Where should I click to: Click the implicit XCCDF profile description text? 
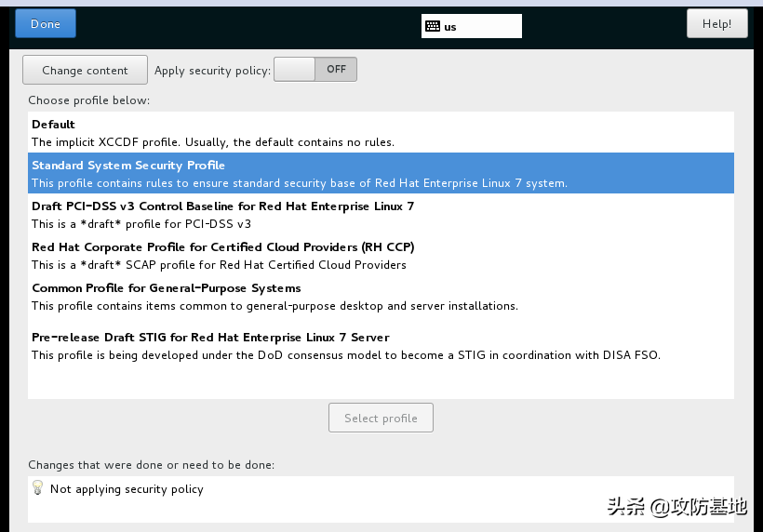coord(213,142)
